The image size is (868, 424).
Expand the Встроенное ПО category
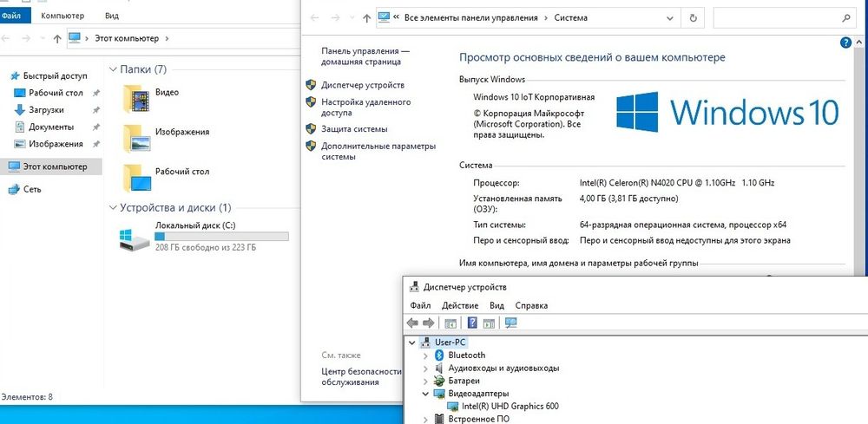click(425, 419)
